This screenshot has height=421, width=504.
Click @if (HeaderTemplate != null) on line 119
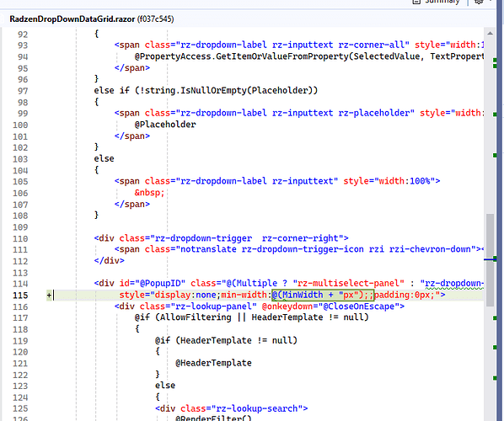pos(226,340)
